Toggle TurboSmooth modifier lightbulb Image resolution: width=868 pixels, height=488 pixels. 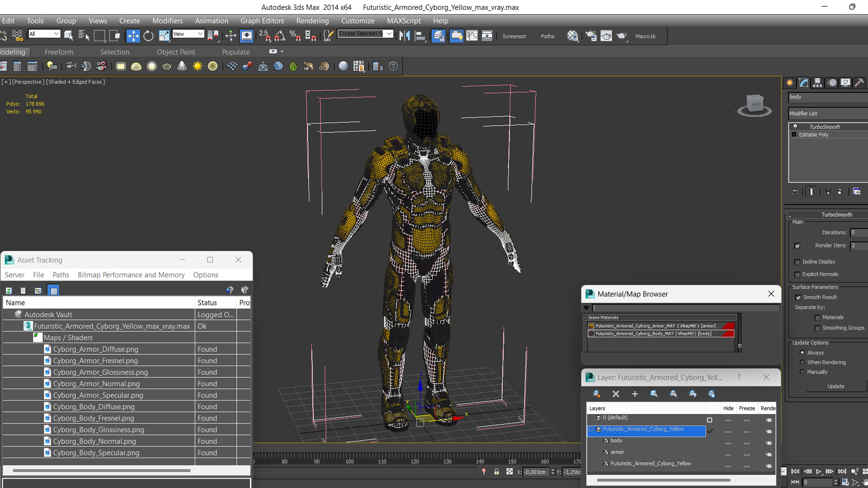pyautogui.click(x=795, y=127)
